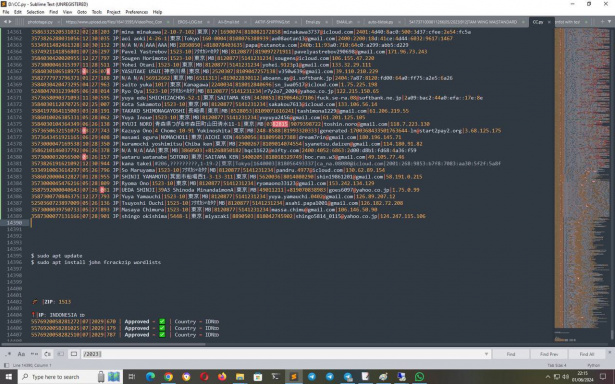Viewport: 615px width, 384px height.
Task: Click the minimap code overview
Action: 582,178
